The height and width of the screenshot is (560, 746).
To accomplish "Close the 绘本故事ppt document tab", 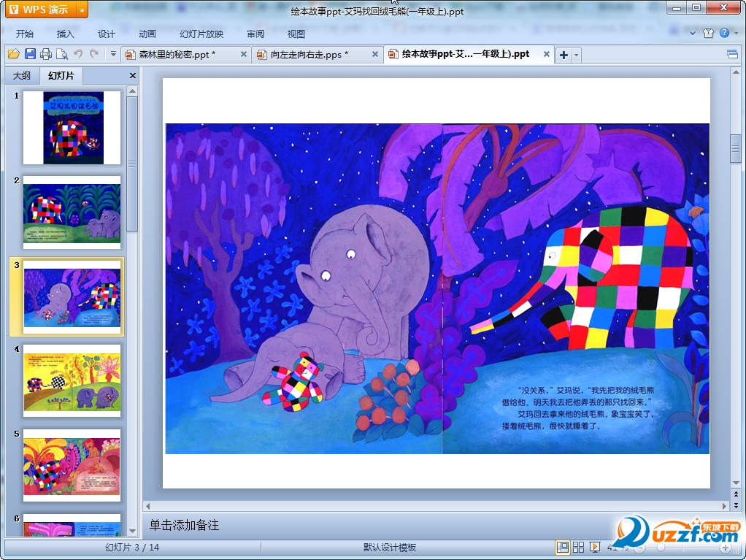I will click(547, 54).
